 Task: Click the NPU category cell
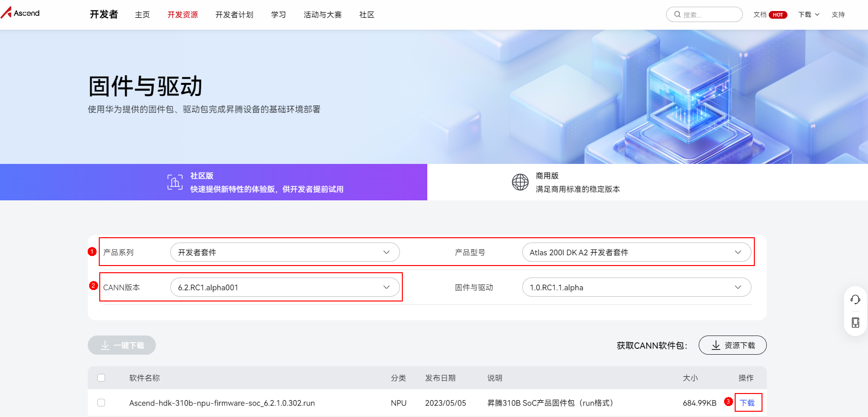[399, 403]
